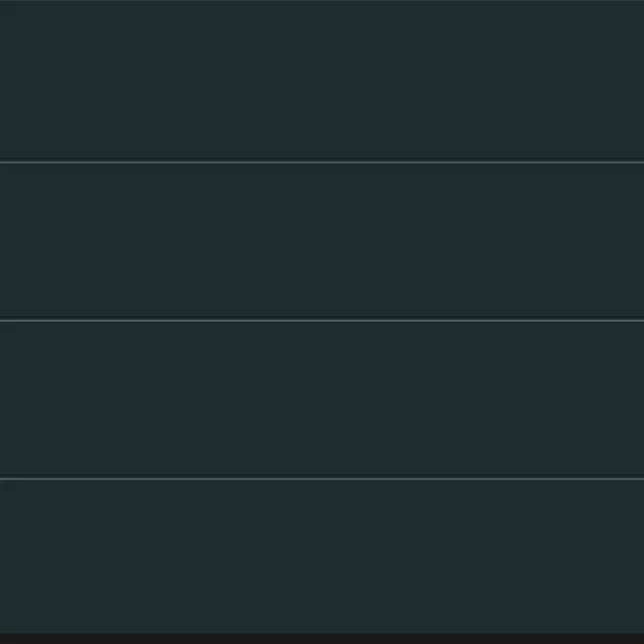This screenshot has width=644, height=644.
Task: Click the left end of the fourth panel
Action: (8, 556)
